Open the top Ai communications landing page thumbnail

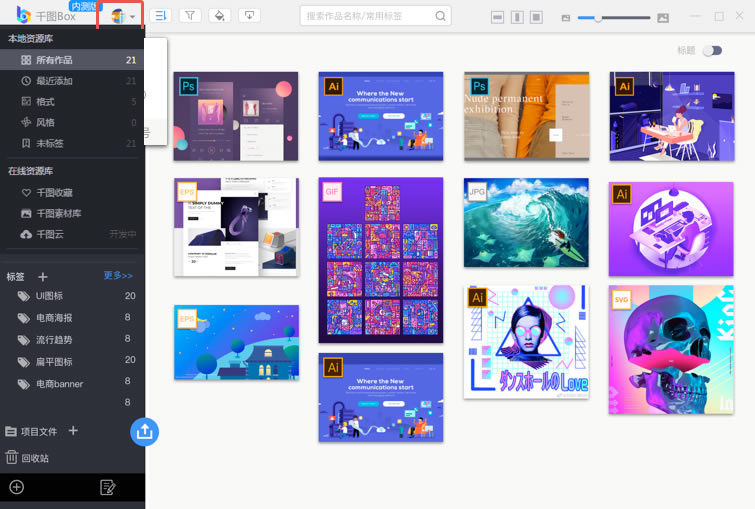381,116
